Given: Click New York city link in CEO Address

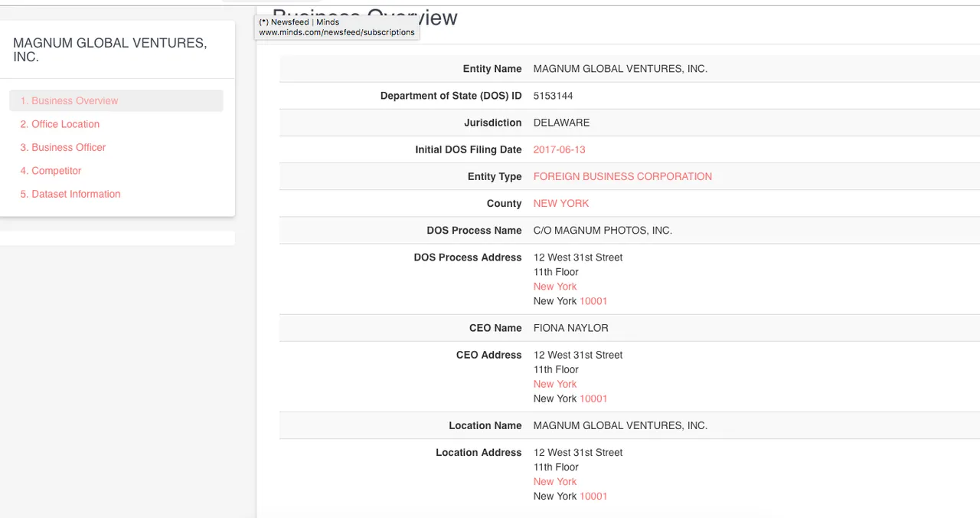Looking at the screenshot, I should pyautogui.click(x=555, y=384).
